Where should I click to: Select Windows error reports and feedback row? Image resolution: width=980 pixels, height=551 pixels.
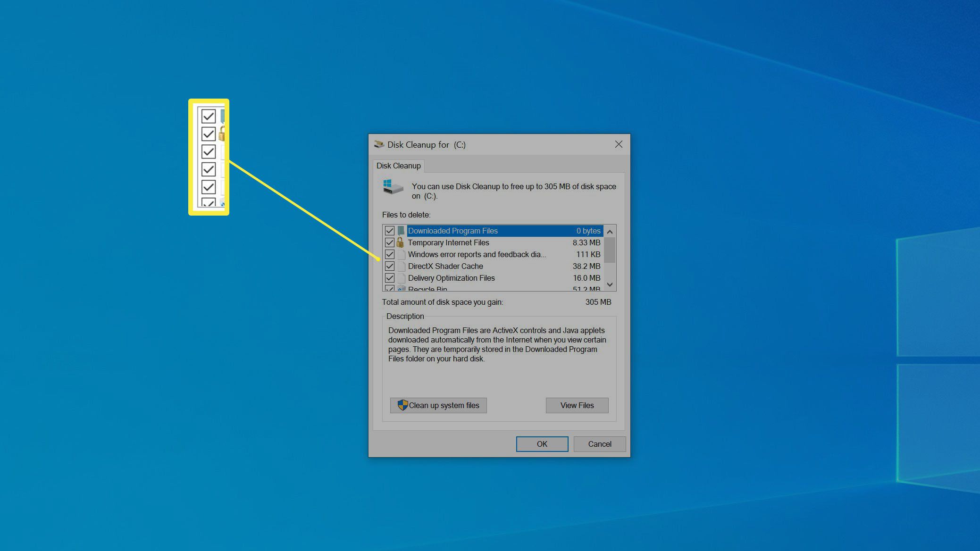(493, 254)
